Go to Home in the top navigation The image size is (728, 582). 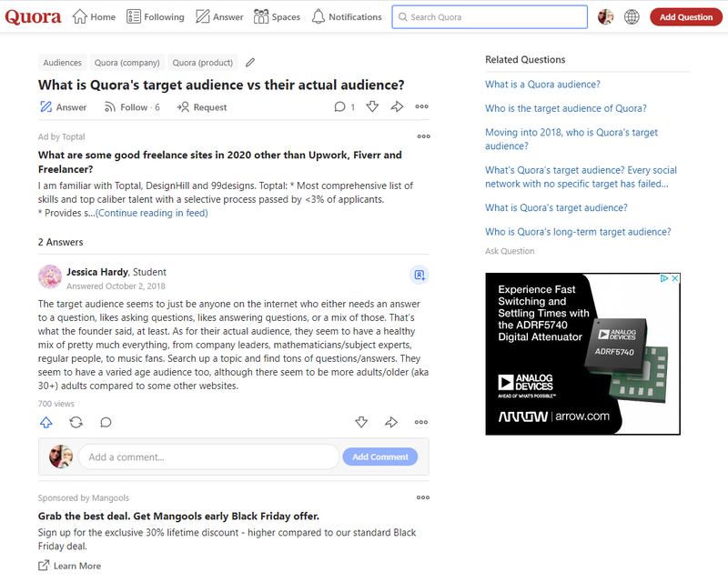[94, 17]
